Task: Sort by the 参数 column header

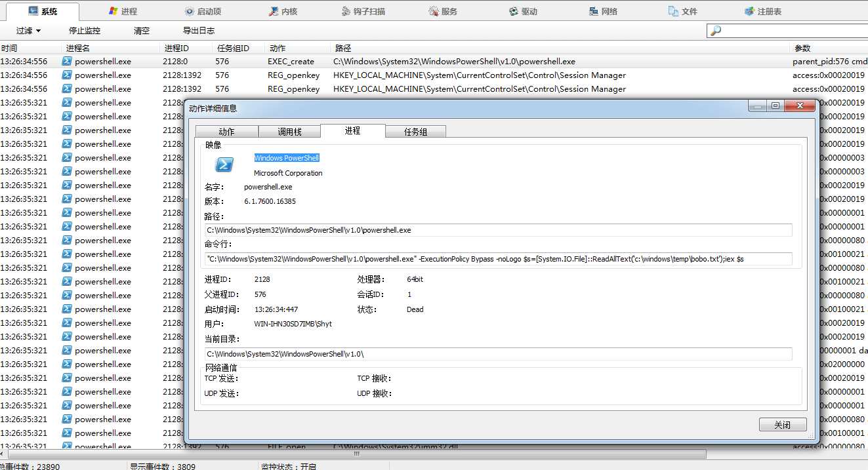Action: tap(829, 48)
